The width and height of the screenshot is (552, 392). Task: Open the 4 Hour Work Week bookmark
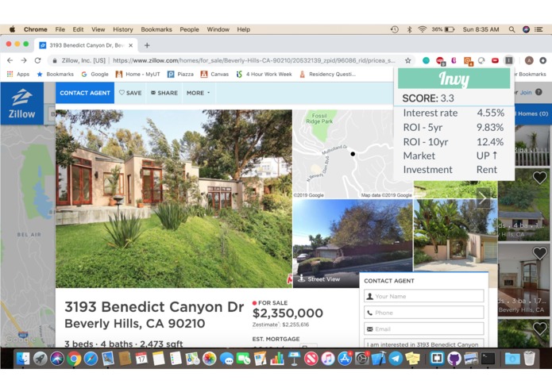click(x=264, y=74)
